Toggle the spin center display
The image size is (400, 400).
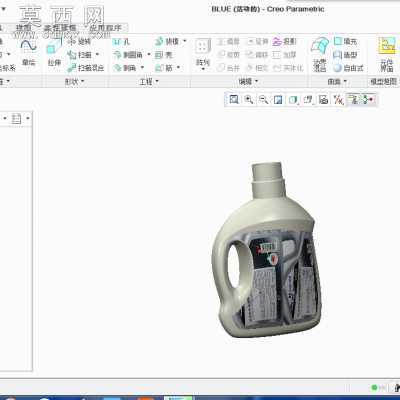368,99
